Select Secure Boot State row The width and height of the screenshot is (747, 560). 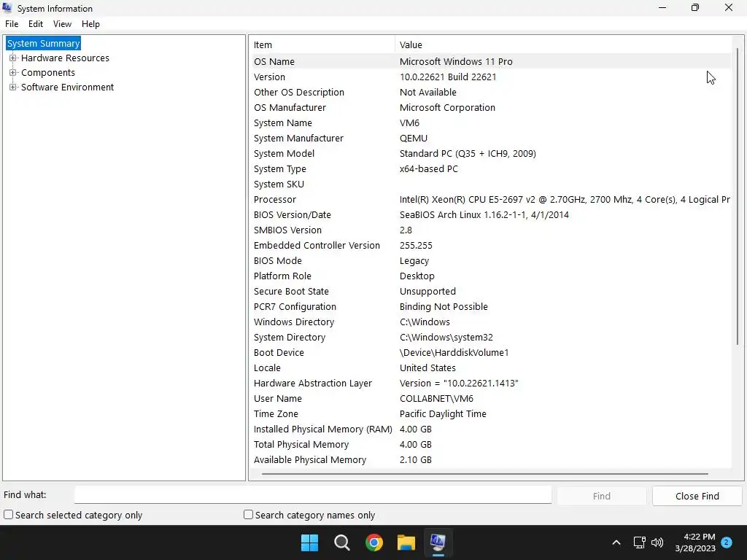click(491, 292)
